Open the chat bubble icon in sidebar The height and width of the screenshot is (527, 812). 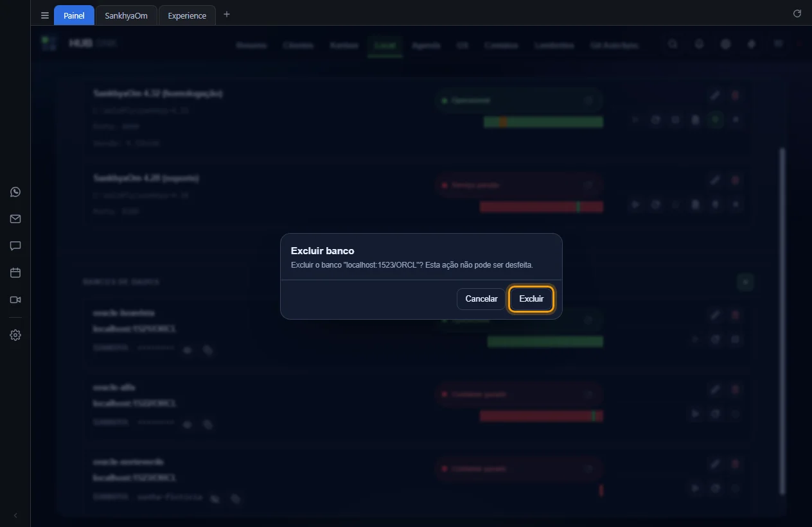point(15,246)
